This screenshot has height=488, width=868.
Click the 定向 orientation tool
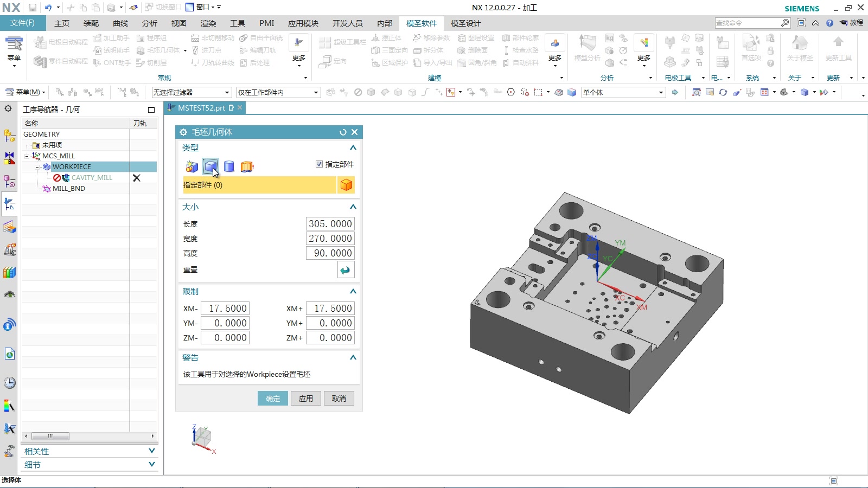[x=333, y=61]
